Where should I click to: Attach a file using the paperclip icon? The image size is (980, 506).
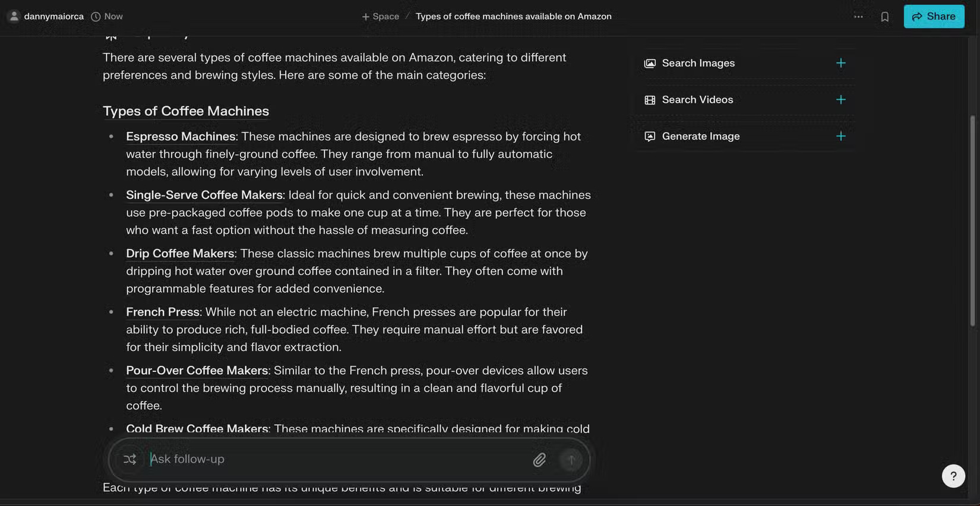coord(539,459)
